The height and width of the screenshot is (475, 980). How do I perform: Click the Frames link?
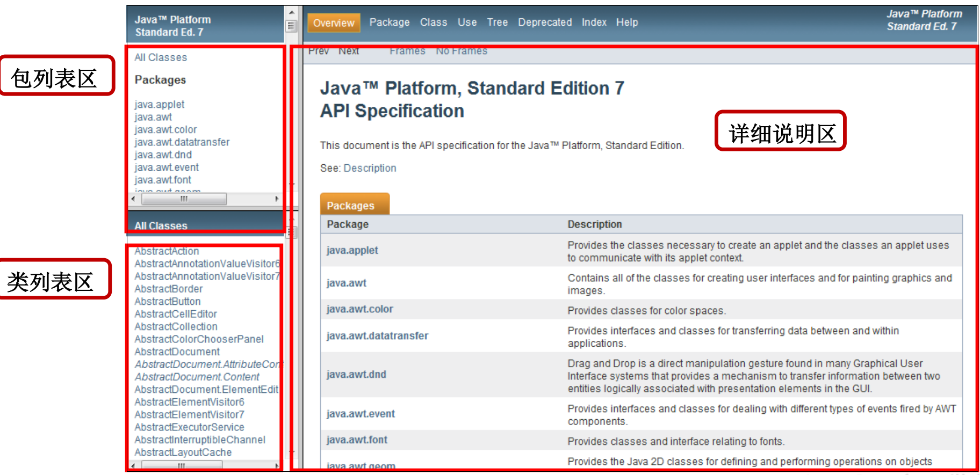click(x=407, y=51)
